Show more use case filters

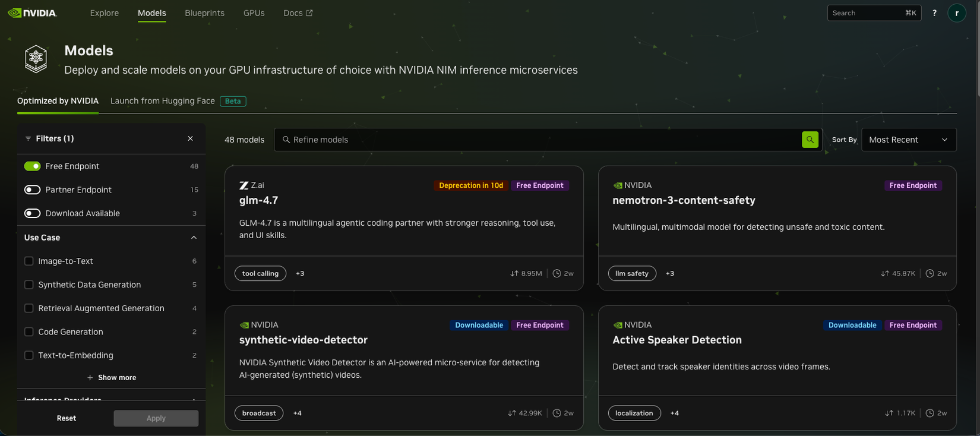(112, 378)
